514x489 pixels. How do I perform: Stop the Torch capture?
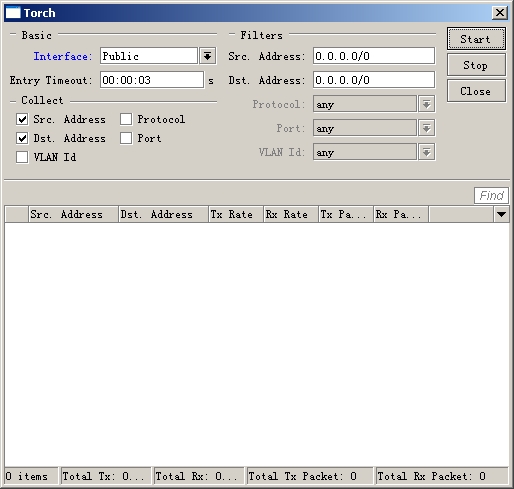pos(476,65)
